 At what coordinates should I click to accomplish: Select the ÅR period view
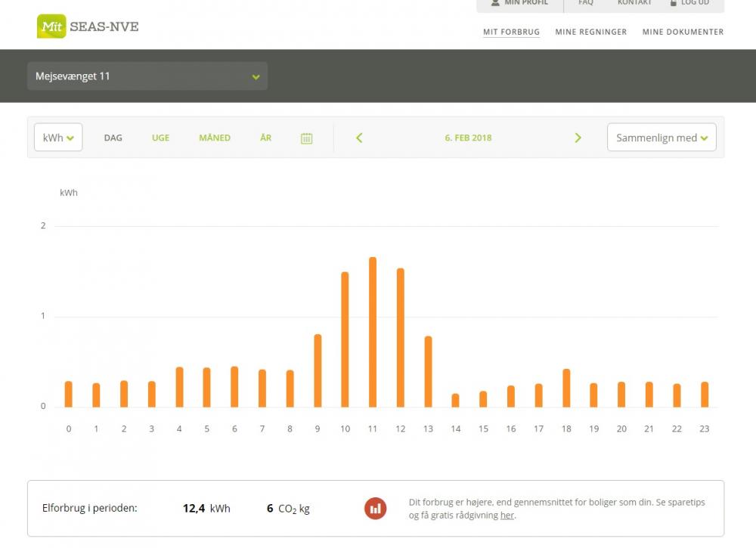[x=266, y=138]
